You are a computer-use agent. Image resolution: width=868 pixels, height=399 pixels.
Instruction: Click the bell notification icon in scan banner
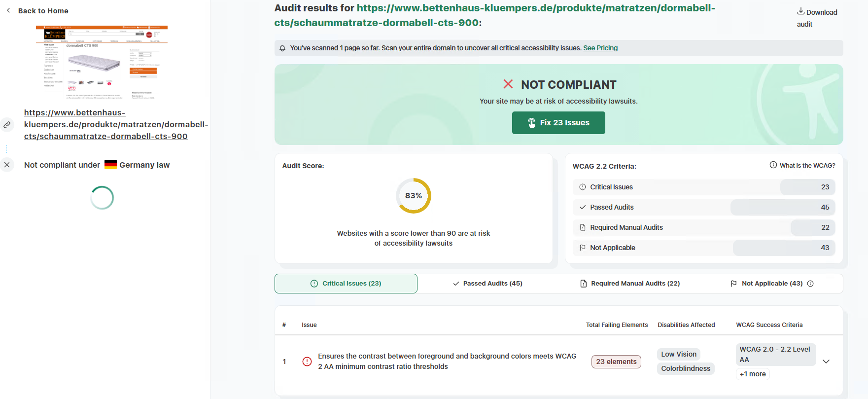[x=282, y=48]
